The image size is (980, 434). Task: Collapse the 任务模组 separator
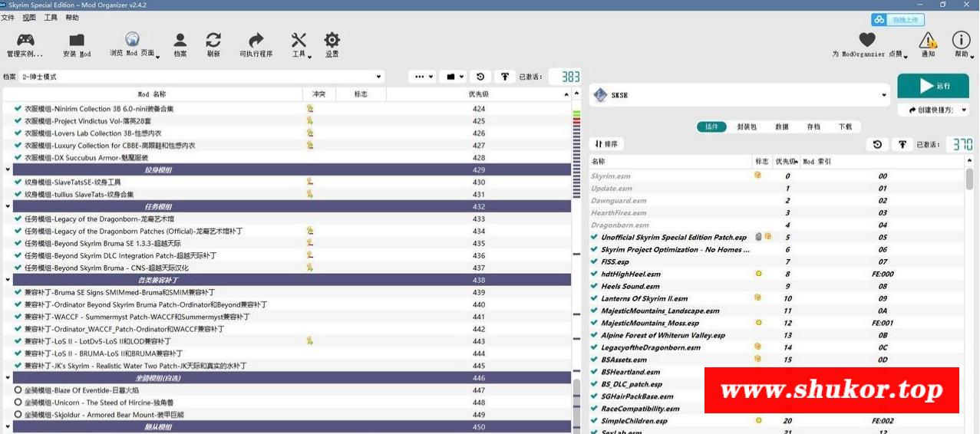pyautogui.click(x=8, y=207)
